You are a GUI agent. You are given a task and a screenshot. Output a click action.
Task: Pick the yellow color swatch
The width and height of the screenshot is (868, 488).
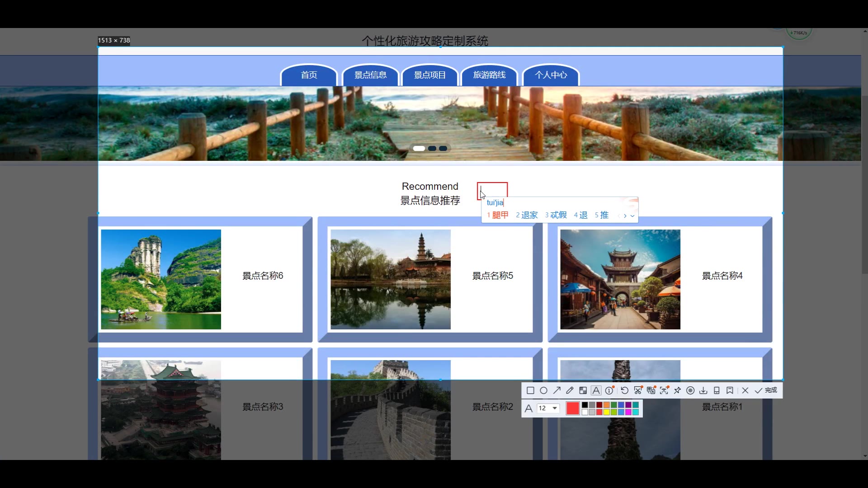click(606, 412)
